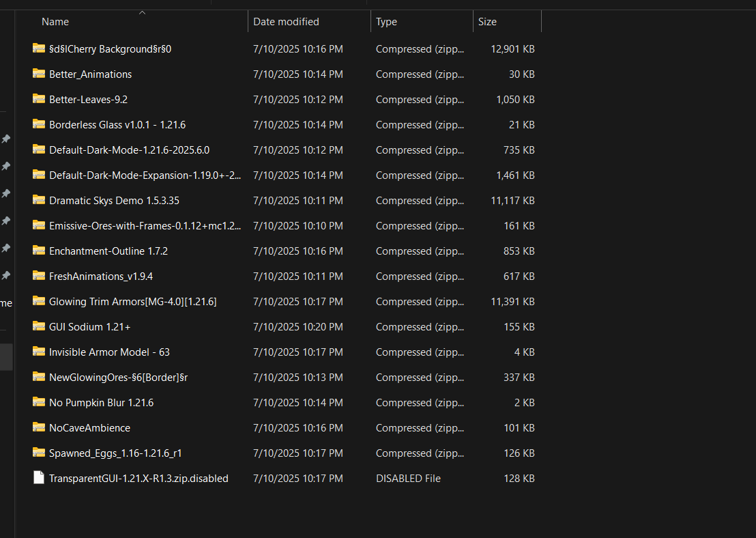Select the Glowing Trim Armors zip icon
The width and height of the screenshot is (756, 538).
(x=39, y=300)
